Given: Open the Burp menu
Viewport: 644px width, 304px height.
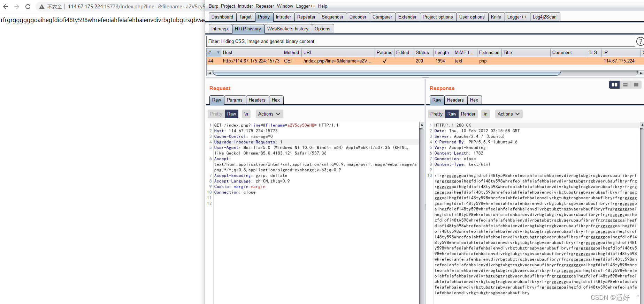Looking at the screenshot, I should (x=213, y=6).
